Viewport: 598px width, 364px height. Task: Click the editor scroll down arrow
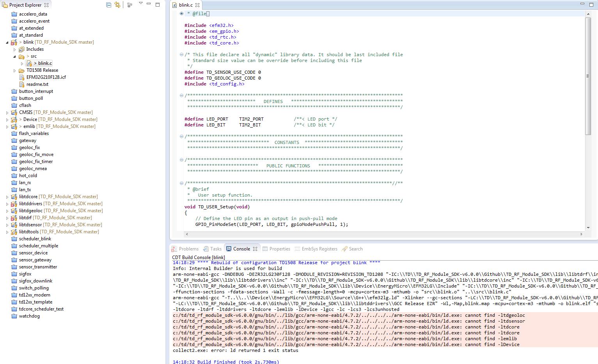588,227
